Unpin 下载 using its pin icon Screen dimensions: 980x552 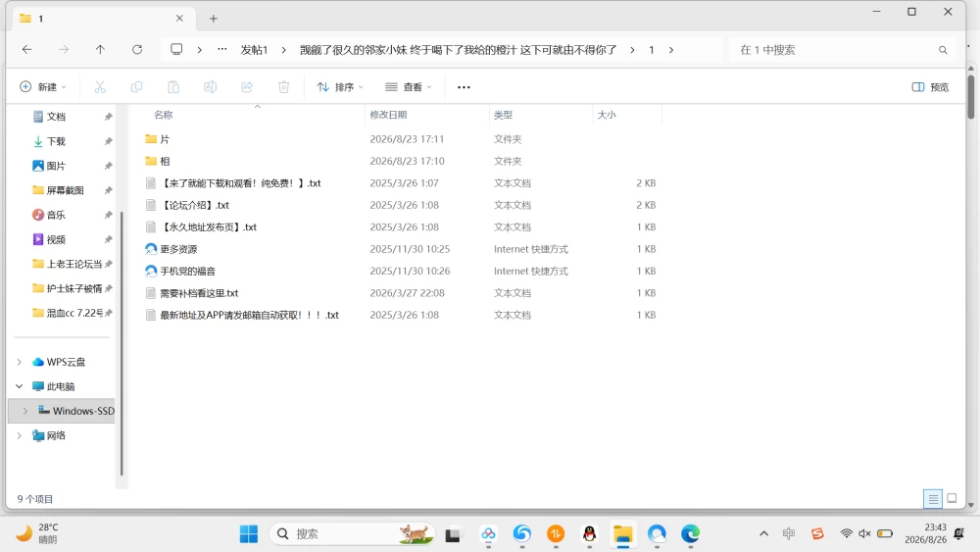pos(108,141)
